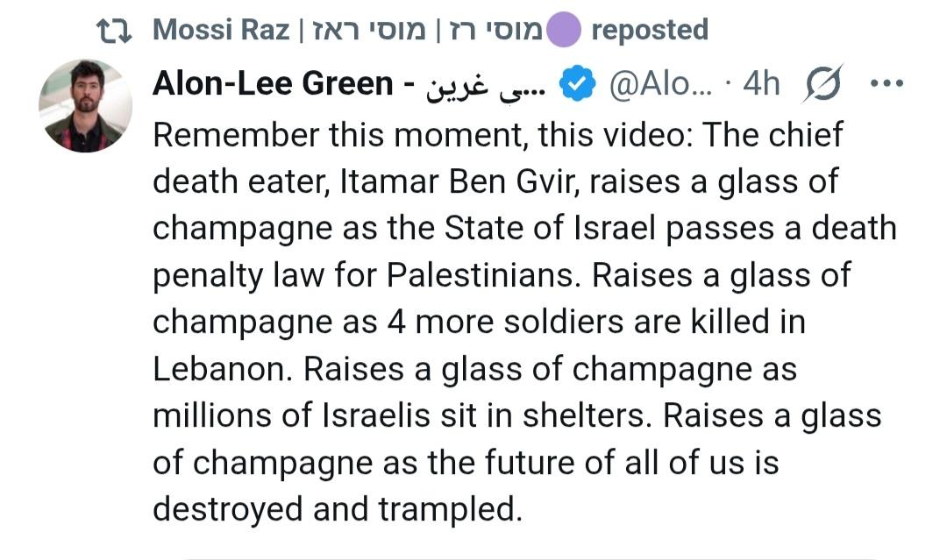The width and height of the screenshot is (947, 560).
Task: Click the "reposted" label
Action: coord(649,31)
